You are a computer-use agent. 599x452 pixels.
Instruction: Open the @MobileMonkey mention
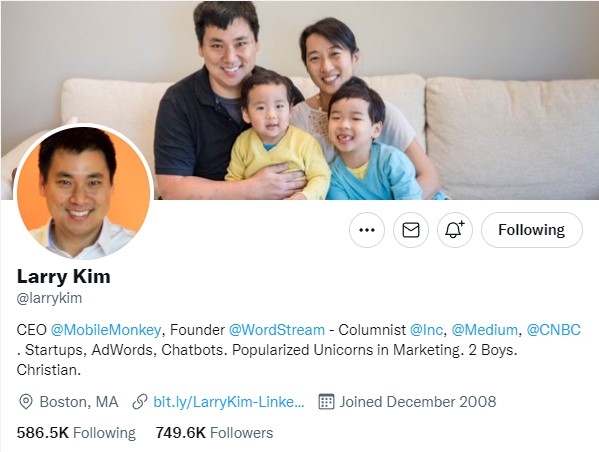(x=106, y=330)
